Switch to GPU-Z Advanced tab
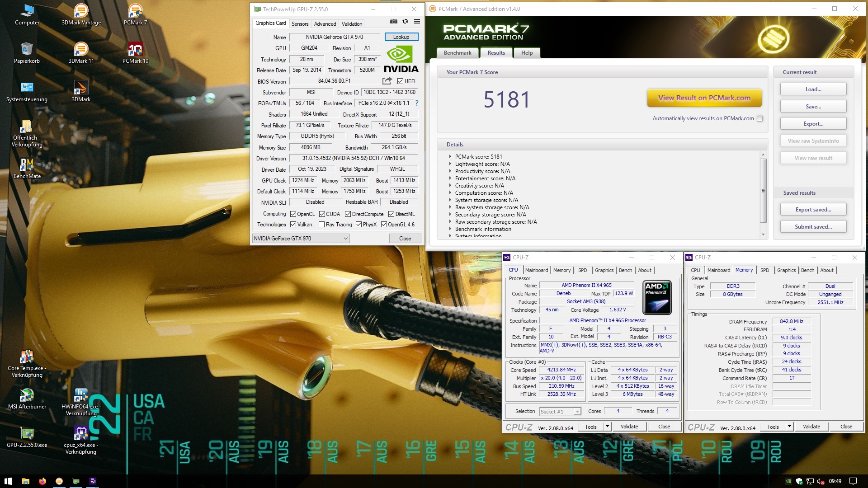 (325, 24)
